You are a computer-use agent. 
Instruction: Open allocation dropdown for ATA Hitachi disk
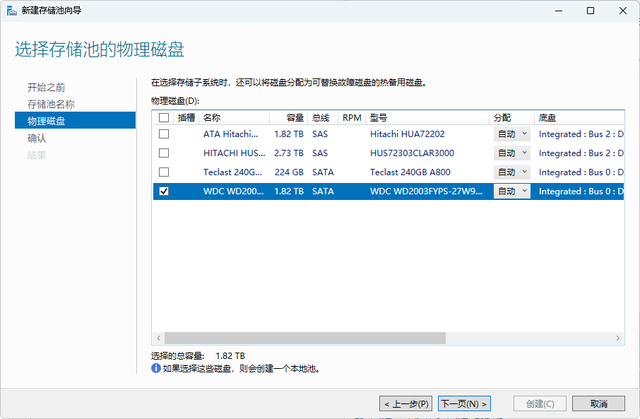click(x=512, y=134)
